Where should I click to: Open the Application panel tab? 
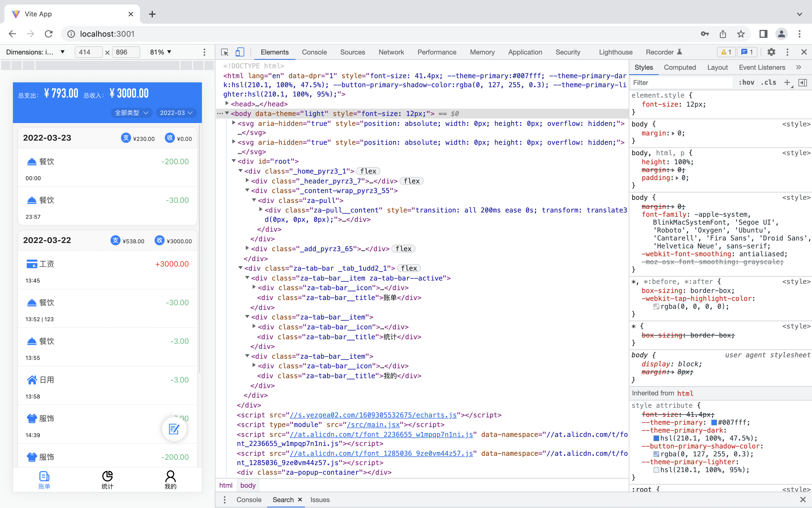pos(525,52)
